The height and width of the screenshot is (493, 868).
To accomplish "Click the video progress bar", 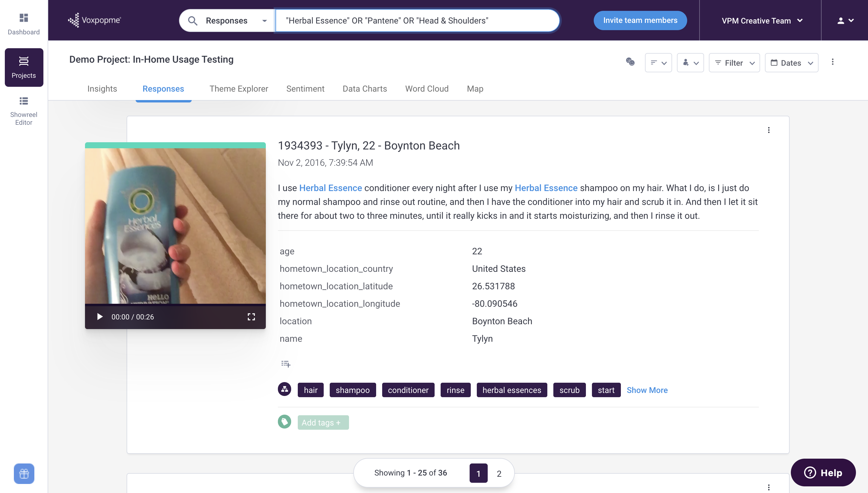I will 175,305.
